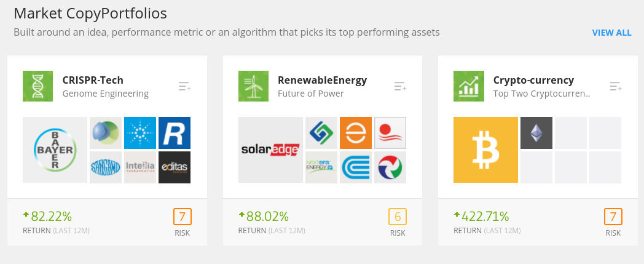
Task: Click the Ethereum logo tile
Action: coord(536,133)
